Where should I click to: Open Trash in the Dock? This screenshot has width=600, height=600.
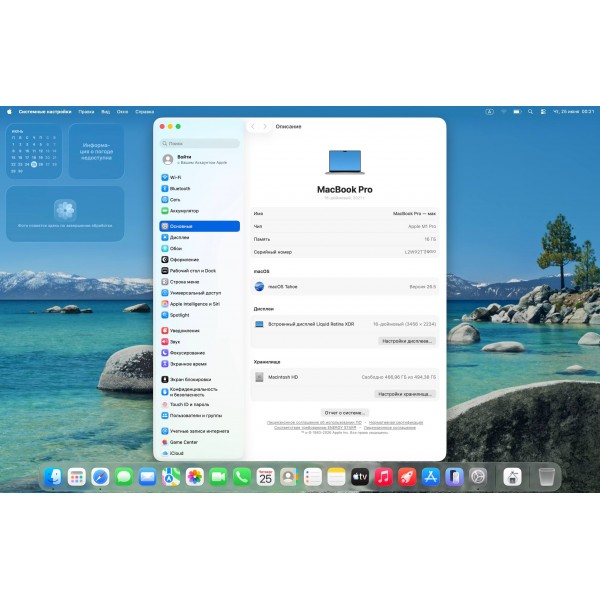pos(547,477)
